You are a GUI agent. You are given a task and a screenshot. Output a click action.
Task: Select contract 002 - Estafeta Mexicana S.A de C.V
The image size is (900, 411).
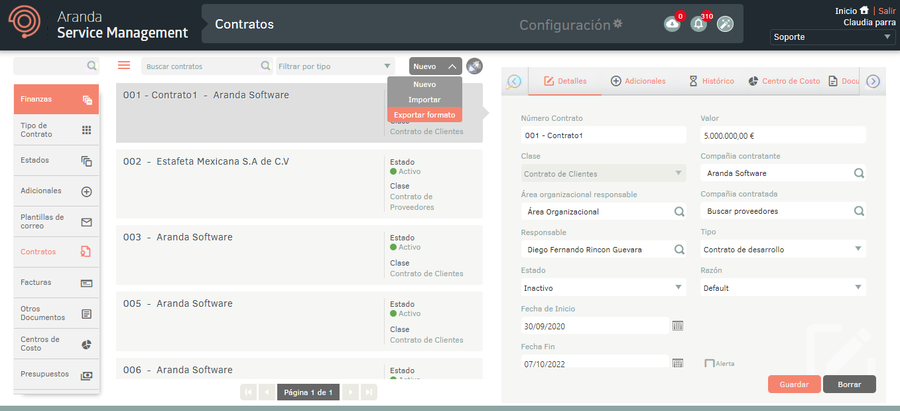pos(299,184)
